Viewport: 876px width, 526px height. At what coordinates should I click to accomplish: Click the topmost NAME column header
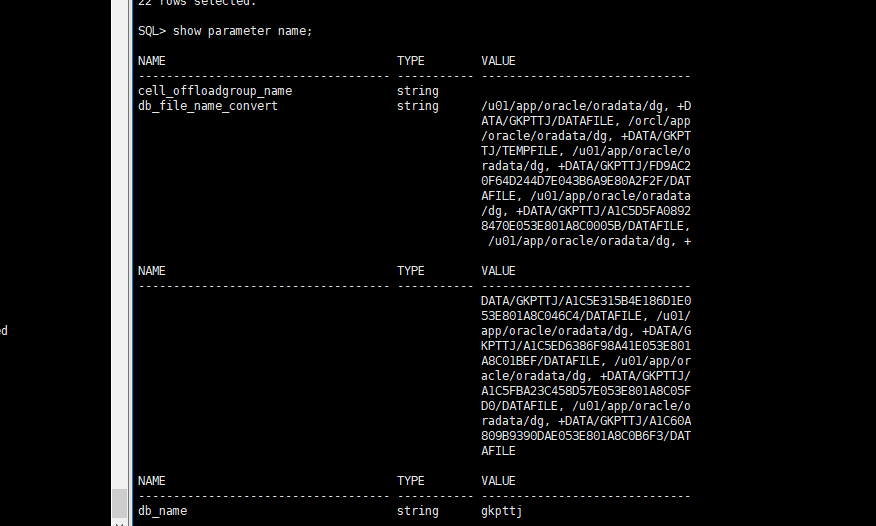click(152, 61)
